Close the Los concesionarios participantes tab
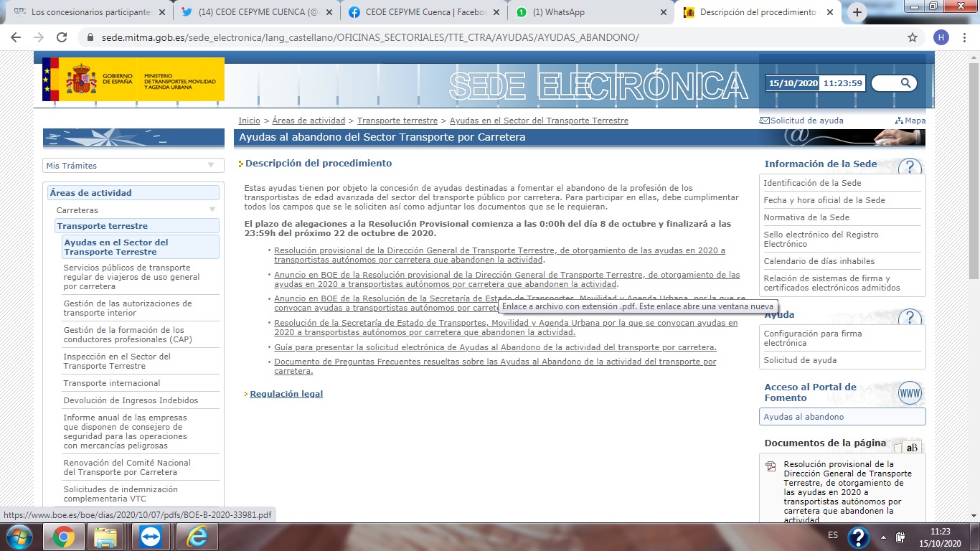 point(162,12)
